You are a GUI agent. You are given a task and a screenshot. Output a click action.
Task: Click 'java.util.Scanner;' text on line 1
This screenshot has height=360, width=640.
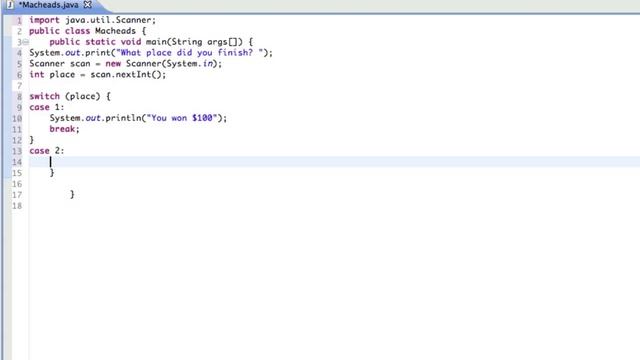click(x=111, y=20)
